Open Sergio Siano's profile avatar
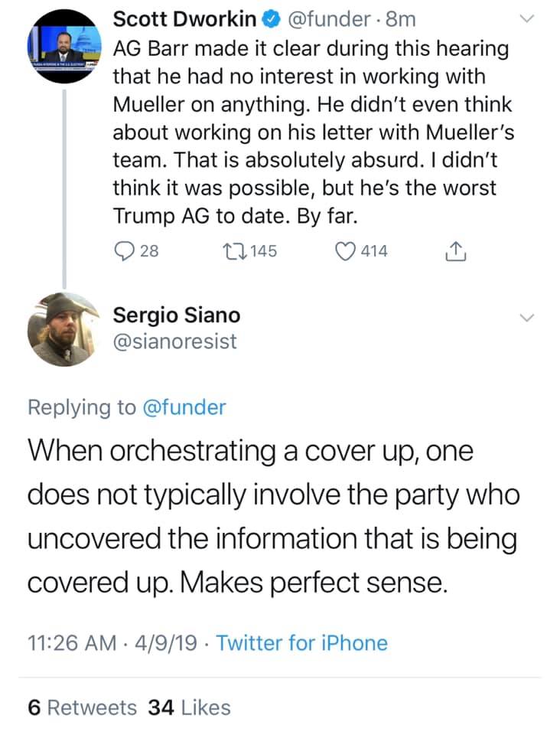This screenshot has height=735, width=560. 63,330
